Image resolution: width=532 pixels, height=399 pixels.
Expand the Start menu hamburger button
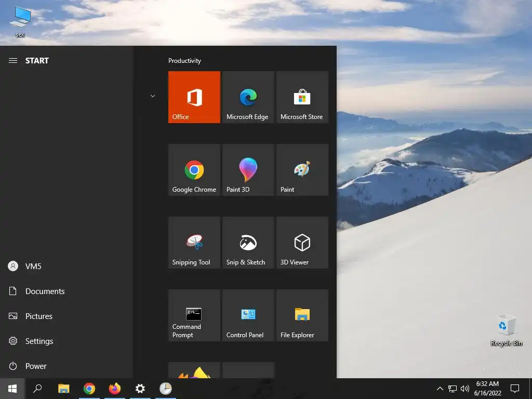[13, 61]
